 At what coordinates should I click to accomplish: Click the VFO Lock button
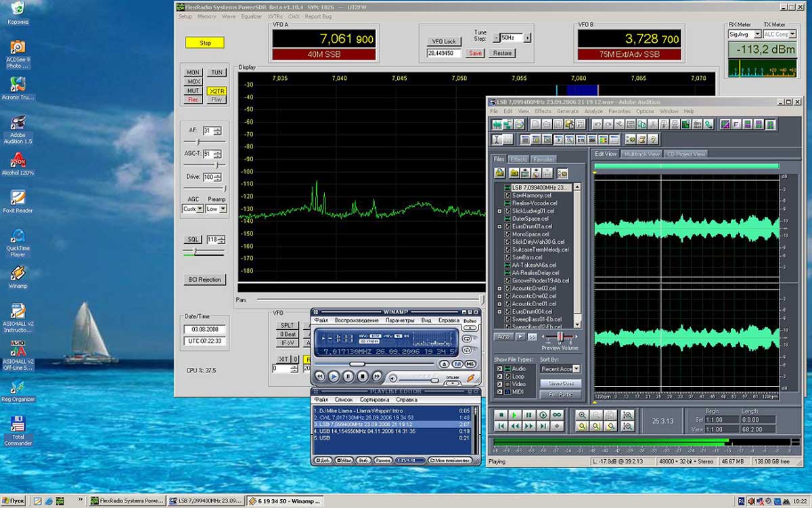tap(444, 42)
